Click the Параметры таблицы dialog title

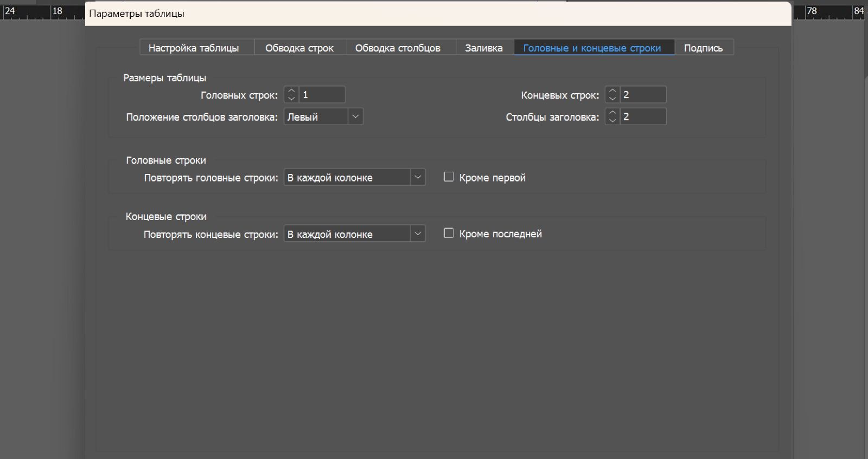pos(137,14)
